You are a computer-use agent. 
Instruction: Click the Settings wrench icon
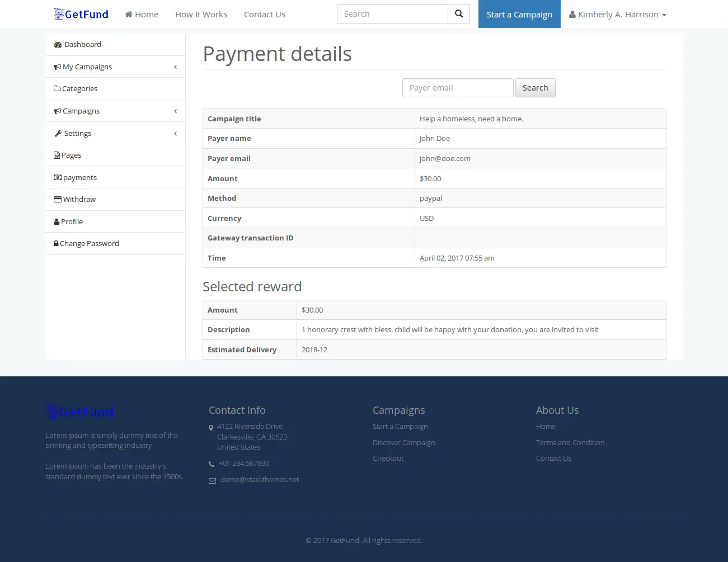58,134
